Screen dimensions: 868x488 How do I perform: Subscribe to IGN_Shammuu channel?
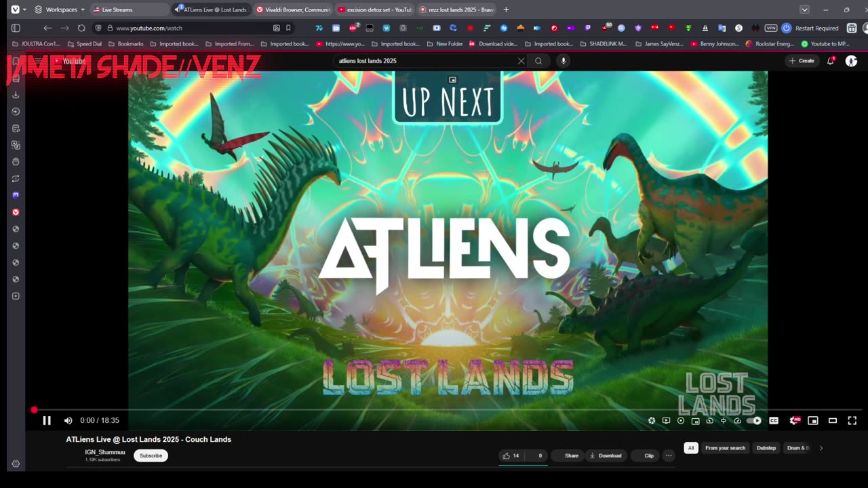(x=151, y=455)
